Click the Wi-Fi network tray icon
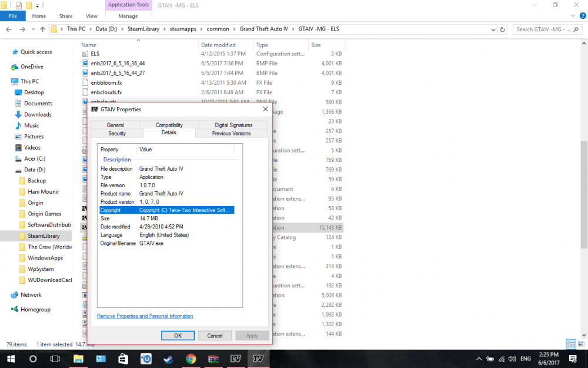Screen dimensions: 588x368 tap(502, 359)
